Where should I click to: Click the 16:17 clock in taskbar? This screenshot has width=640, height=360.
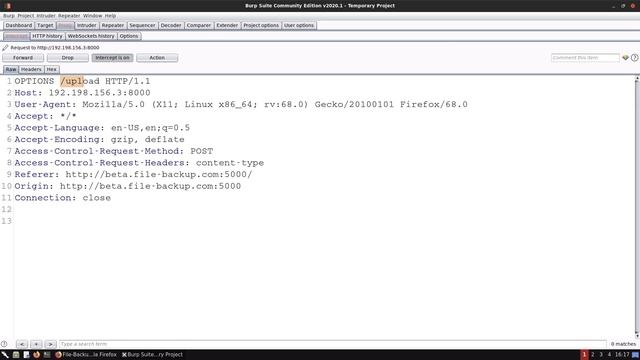(x=622, y=355)
